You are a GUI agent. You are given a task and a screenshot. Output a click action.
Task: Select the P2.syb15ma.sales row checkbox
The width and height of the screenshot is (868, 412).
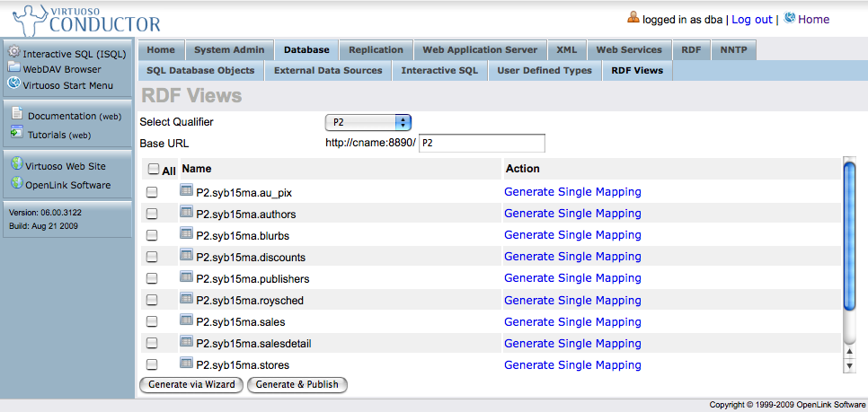[x=152, y=321]
